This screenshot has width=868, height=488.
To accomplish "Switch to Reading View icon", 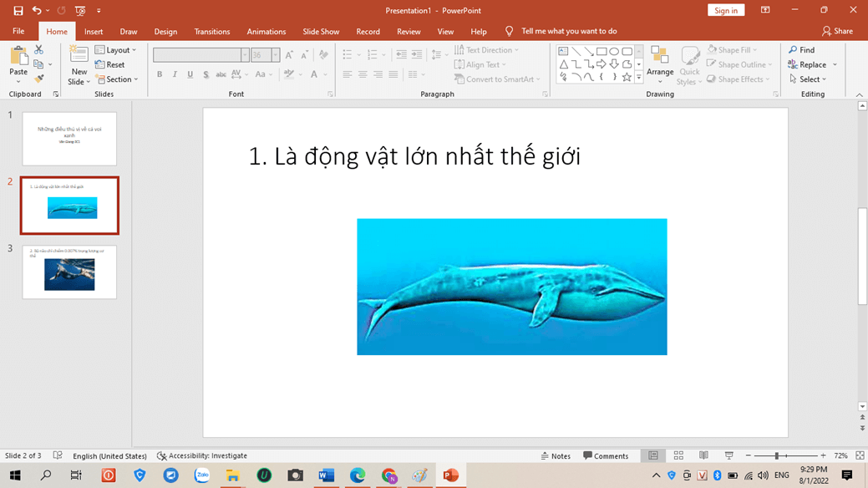I will tap(703, 456).
